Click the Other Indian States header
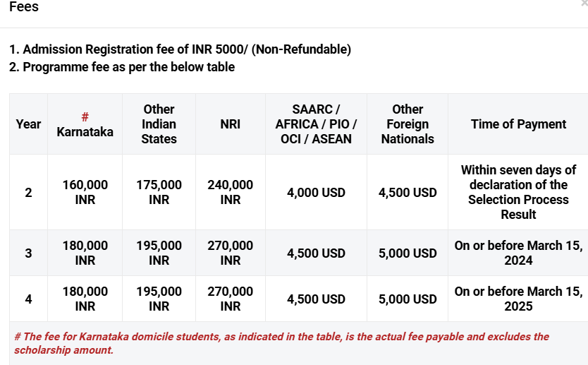The height and width of the screenshot is (365, 588). point(159,124)
